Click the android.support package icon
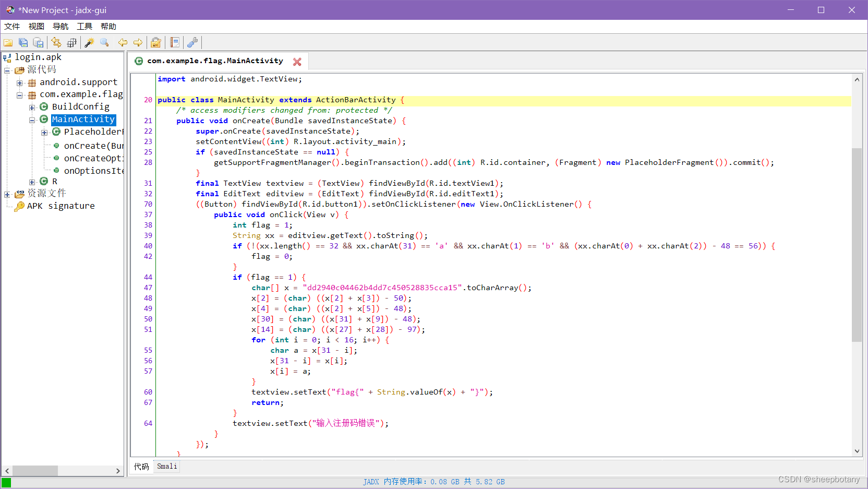 [32, 82]
